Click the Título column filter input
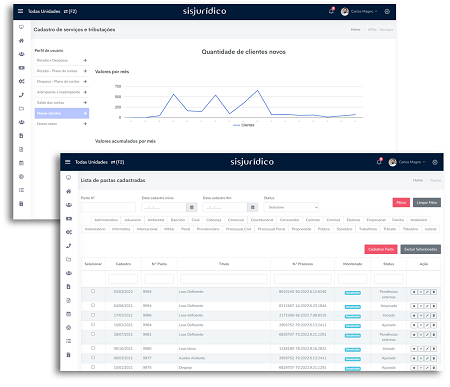Viewport: 450px width, 387px height. tap(224, 279)
